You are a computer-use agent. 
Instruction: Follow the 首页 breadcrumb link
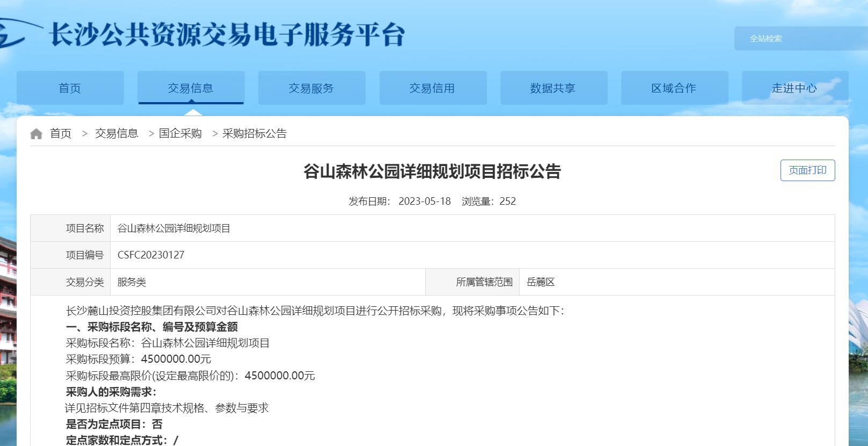[x=61, y=133]
